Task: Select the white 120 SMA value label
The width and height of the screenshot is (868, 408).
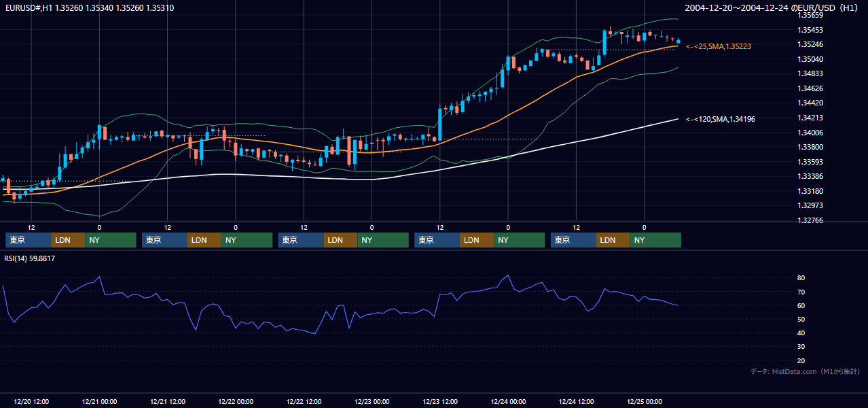Action: click(x=721, y=119)
